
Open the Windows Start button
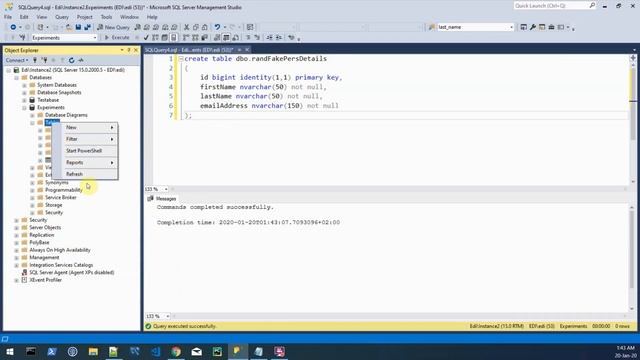(9, 351)
